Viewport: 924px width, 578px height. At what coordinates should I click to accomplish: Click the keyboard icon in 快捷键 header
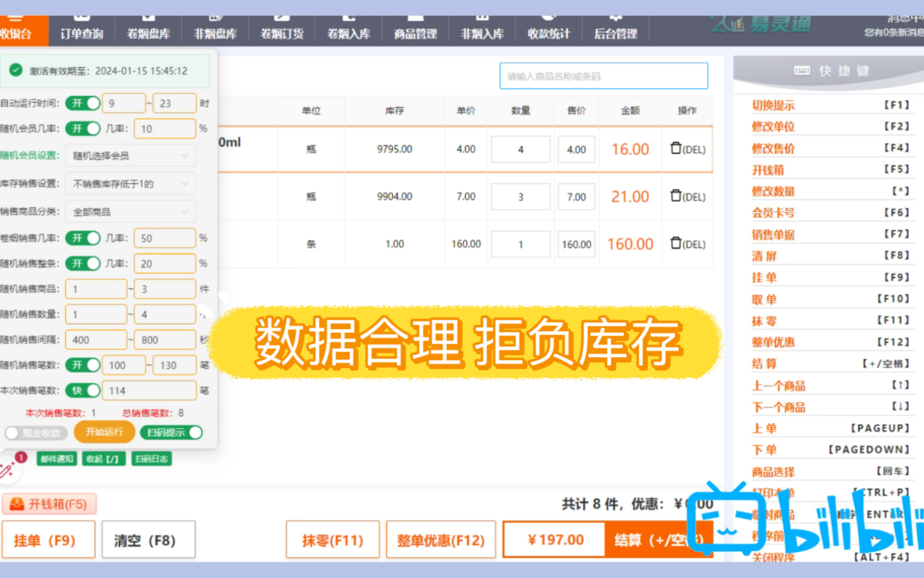coord(802,71)
